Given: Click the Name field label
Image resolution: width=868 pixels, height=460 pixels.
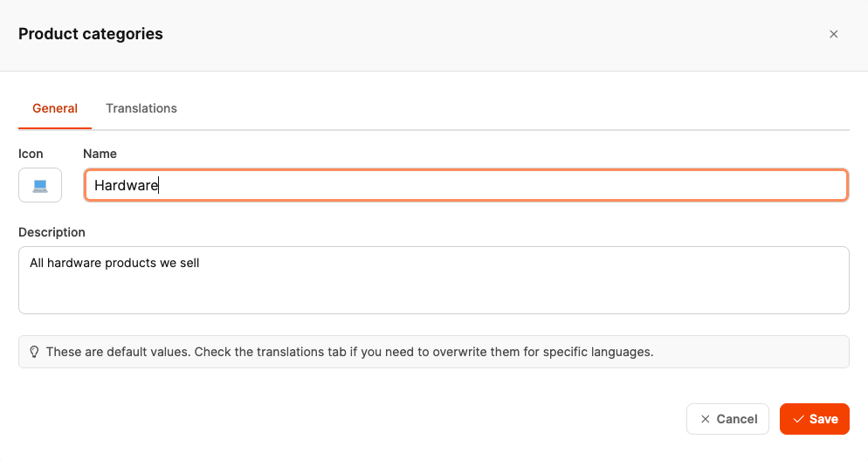Looking at the screenshot, I should [x=100, y=154].
